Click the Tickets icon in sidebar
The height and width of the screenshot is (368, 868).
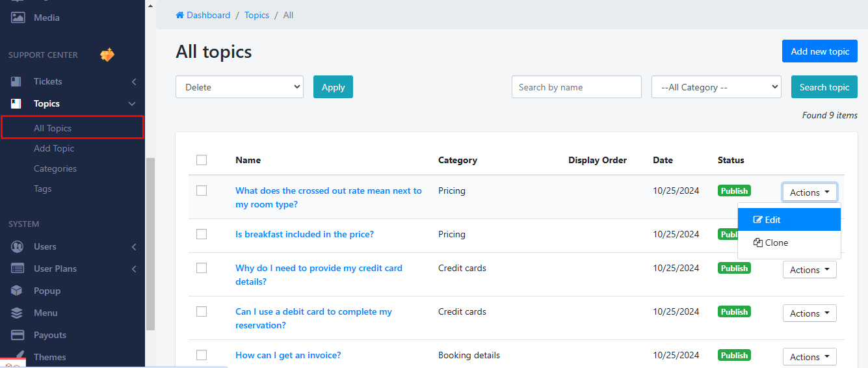click(17, 81)
